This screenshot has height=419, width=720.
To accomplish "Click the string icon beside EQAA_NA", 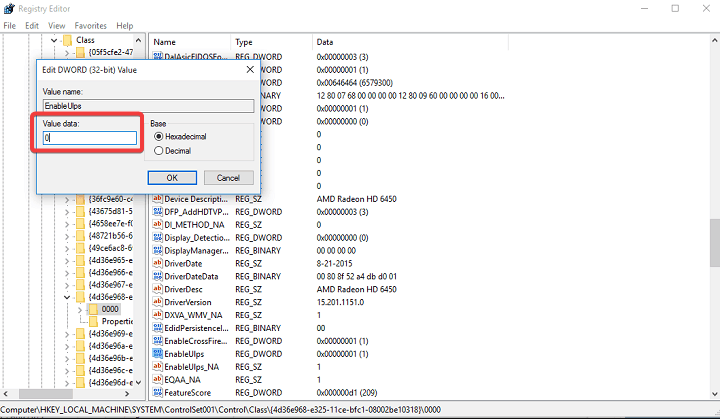I will coord(158,379).
